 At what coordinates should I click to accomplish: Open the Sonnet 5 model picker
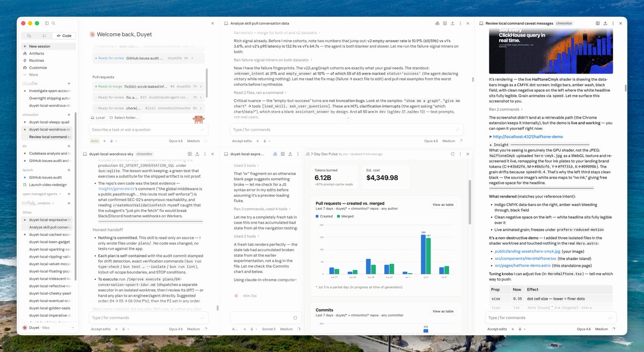click(269, 329)
